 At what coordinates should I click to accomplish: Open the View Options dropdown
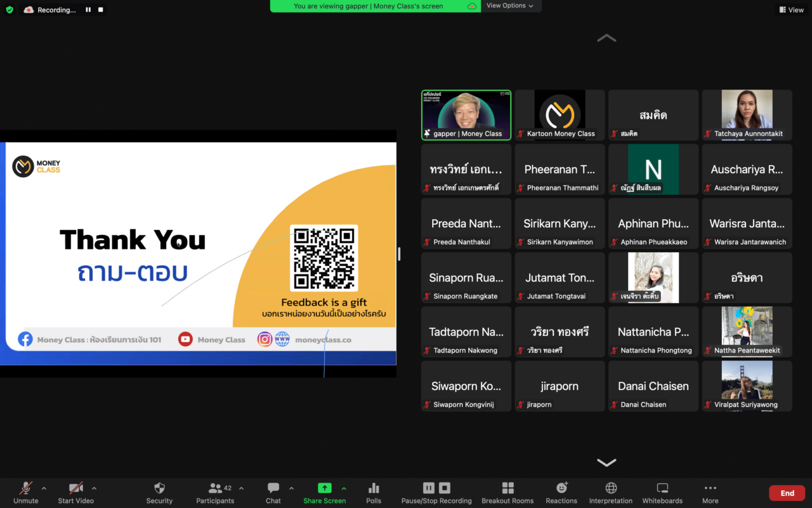click(x=509, y=6)
